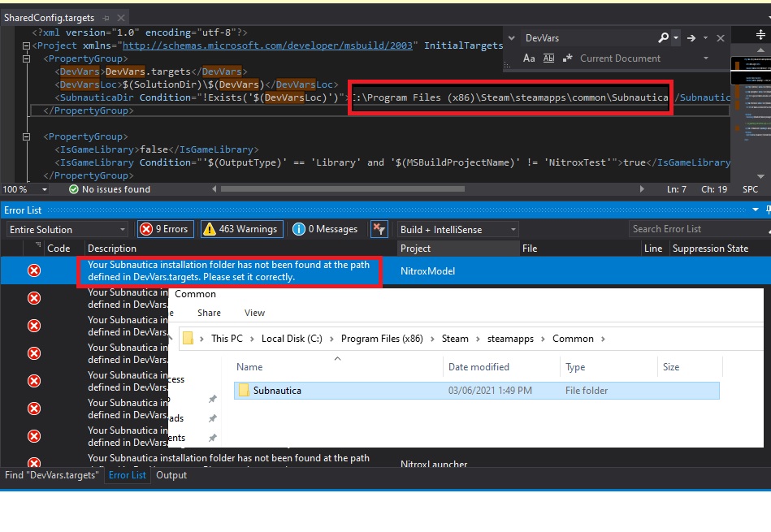This screenshot has height=532, width=771.
Task: Expand the replace toggle chevron in Find box
Action: (511, 38)
